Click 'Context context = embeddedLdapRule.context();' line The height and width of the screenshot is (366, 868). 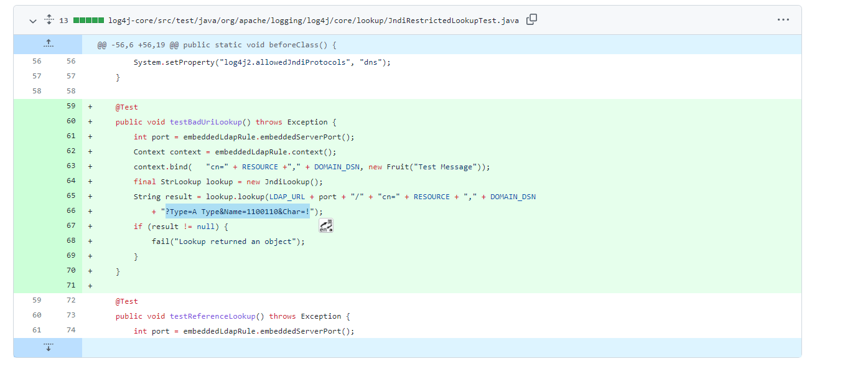(235, 152)
